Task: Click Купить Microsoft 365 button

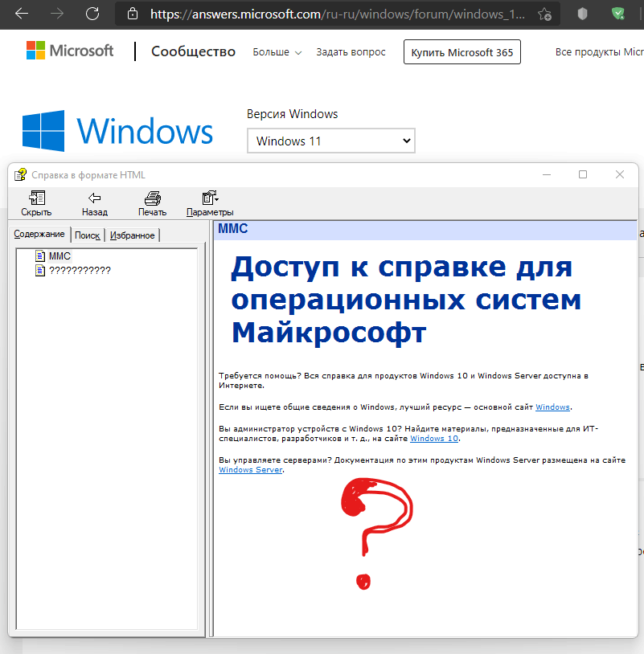Action: click(x=462, y=52)
